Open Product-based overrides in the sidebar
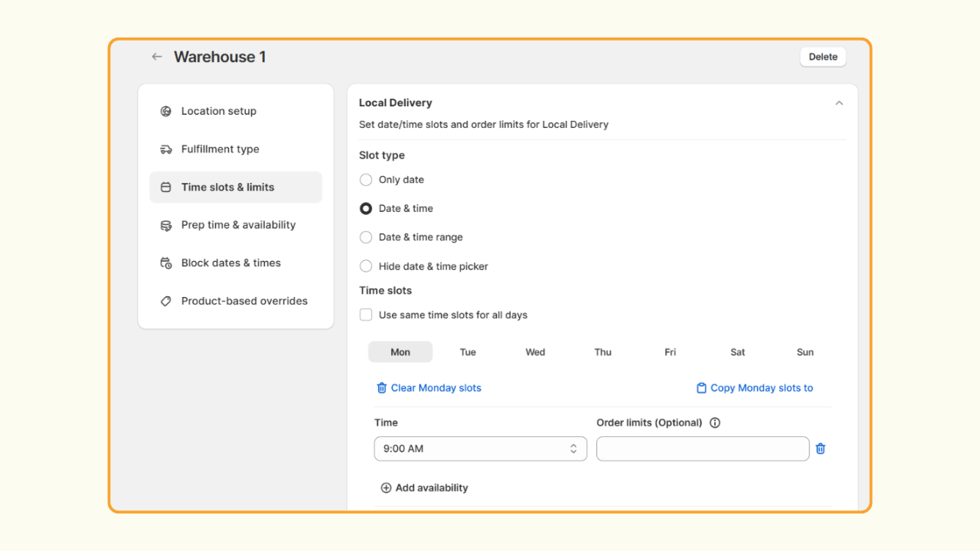The width and height of the screenshot is (980, 551). pos(236,302)
